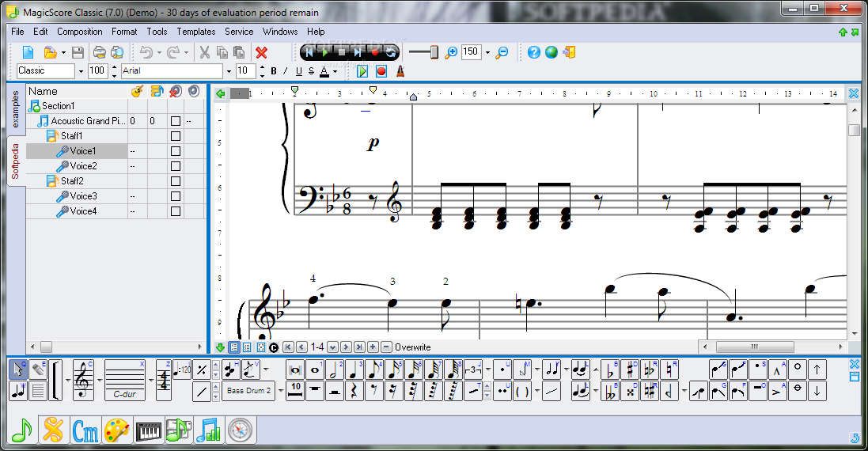Select the Voice3 tree item
Viewport: 868px width, 451px height.
point(83,196)
